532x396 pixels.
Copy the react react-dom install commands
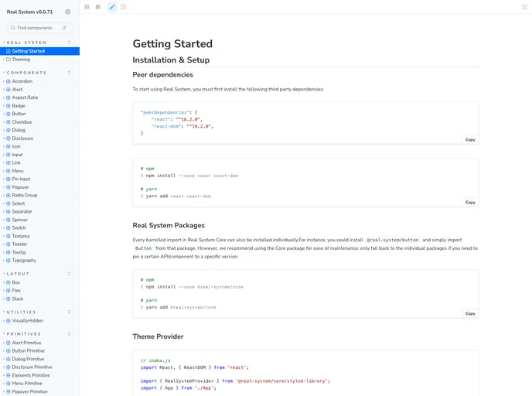click(x=470, y=202)
